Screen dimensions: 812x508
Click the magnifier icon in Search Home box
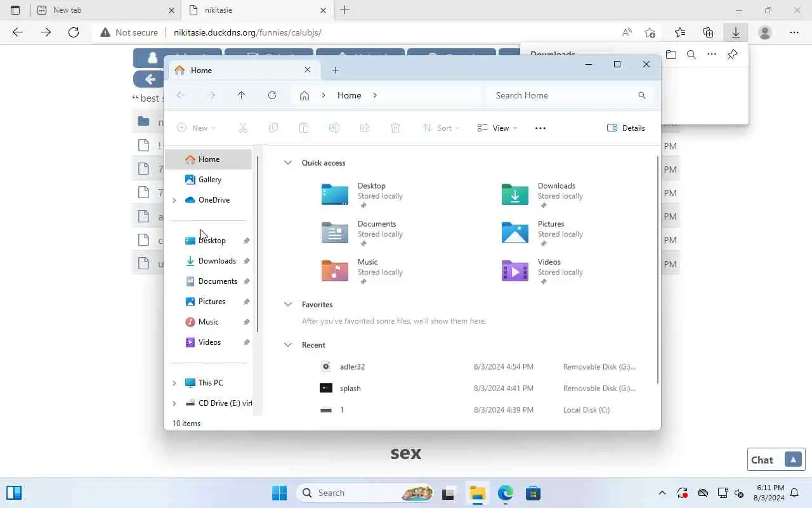[642, 95]
